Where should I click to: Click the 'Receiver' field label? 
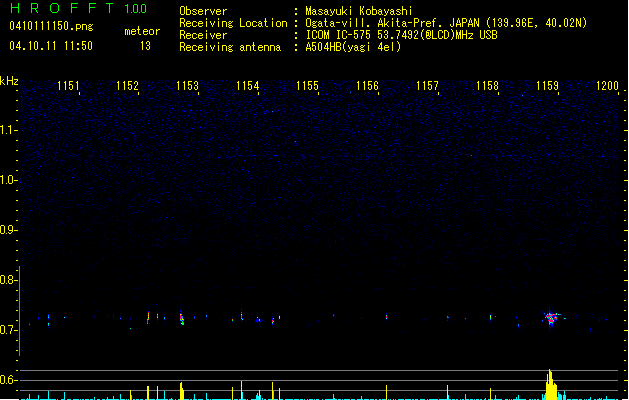point(203,35)
